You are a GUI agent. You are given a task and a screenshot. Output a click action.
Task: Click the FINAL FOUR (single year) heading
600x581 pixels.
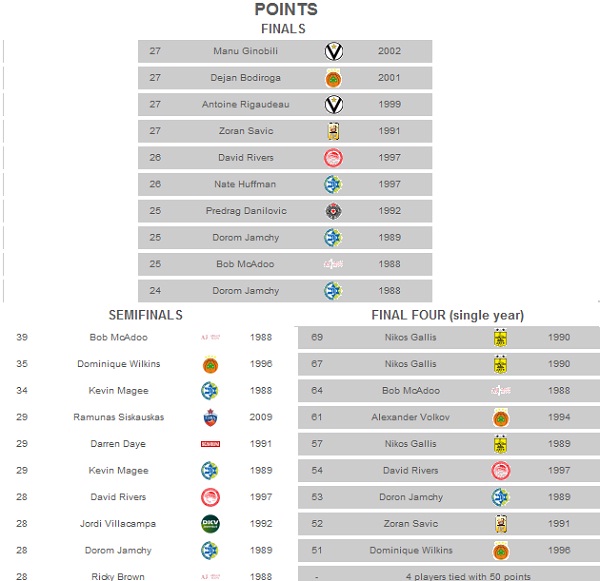(447, 315)
